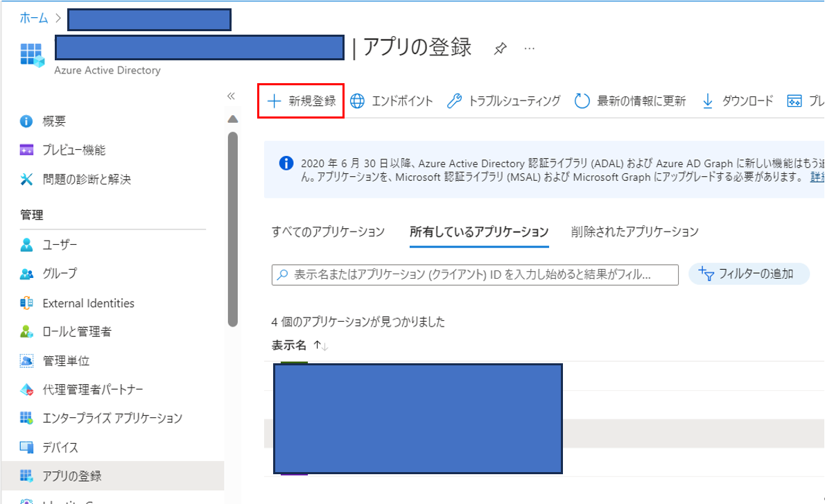This screenshot has width=825, height=504.
Task: Click the search magnifier icon
Action: 283,275
